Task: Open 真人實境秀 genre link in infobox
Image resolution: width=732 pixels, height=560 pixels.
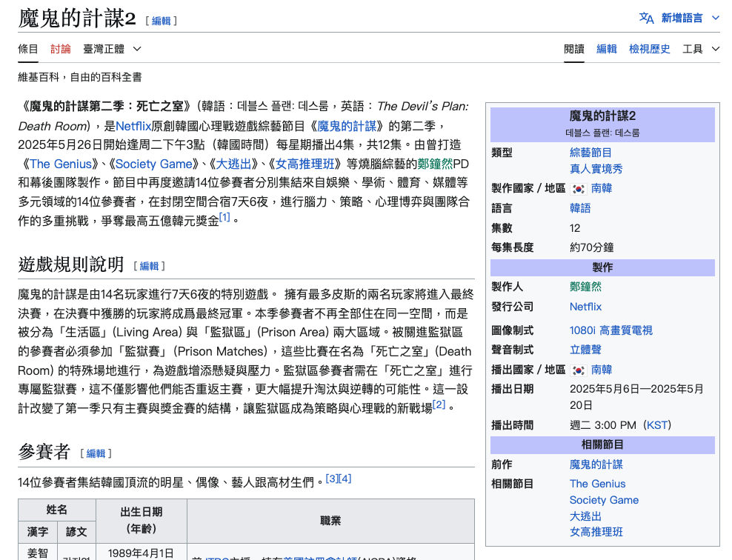Action: click(596, 169)
